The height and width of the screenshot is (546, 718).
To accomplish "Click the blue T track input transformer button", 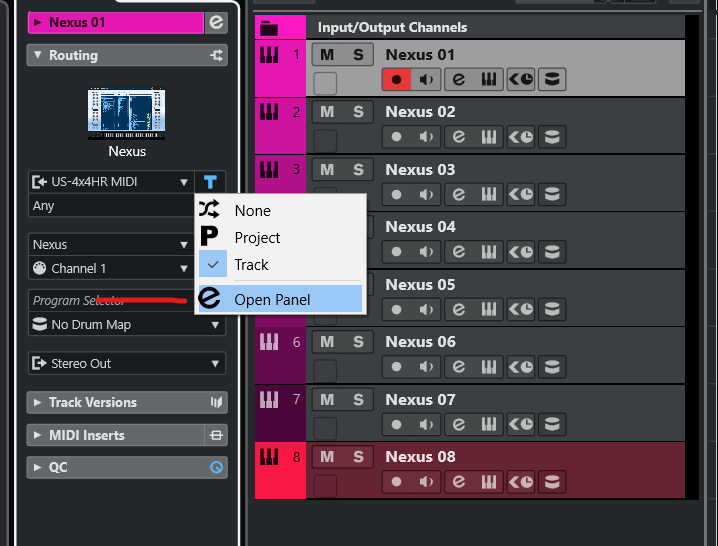I will click(210, 182).
